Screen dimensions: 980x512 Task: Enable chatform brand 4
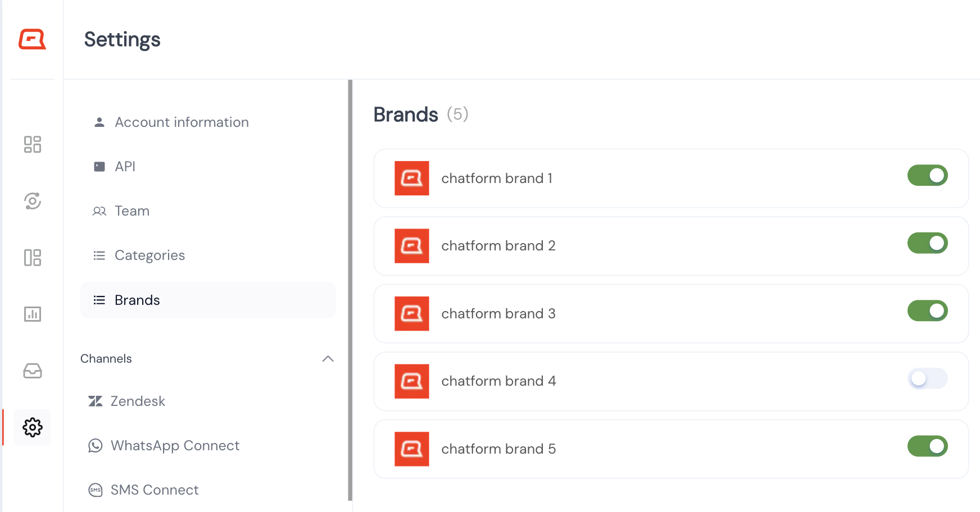[x=927, y=378]
